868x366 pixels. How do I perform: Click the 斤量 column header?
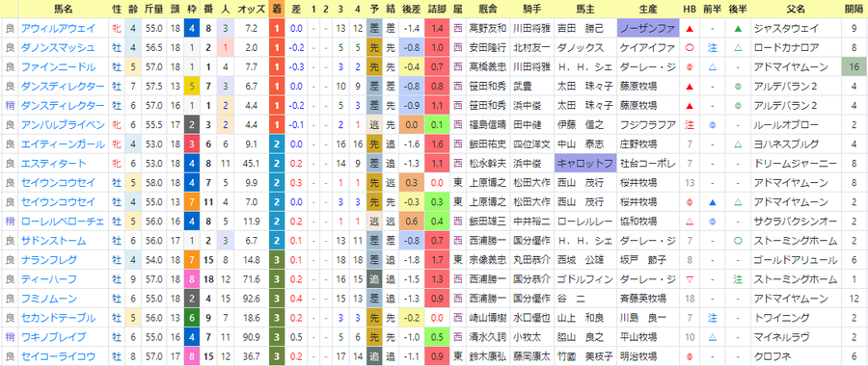(x=152, y=9)
